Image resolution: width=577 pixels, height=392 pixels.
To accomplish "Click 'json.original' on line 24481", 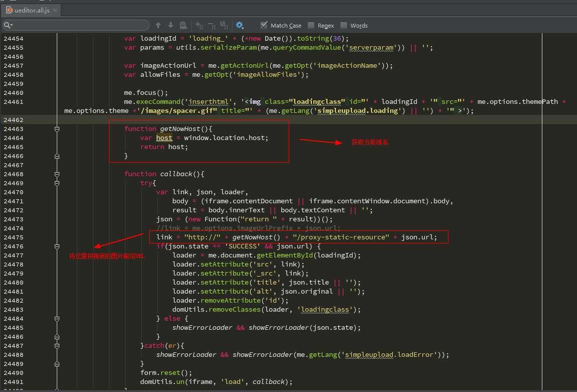I will pyautogui.click(x=307, y=292).
